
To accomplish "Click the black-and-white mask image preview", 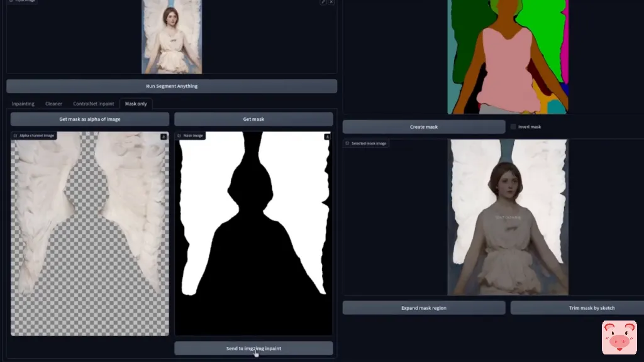I will click(253, 233).
